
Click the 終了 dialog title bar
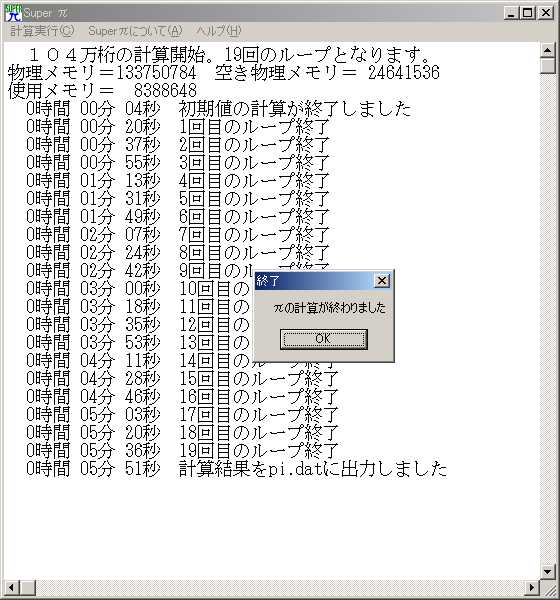(315, 281)
